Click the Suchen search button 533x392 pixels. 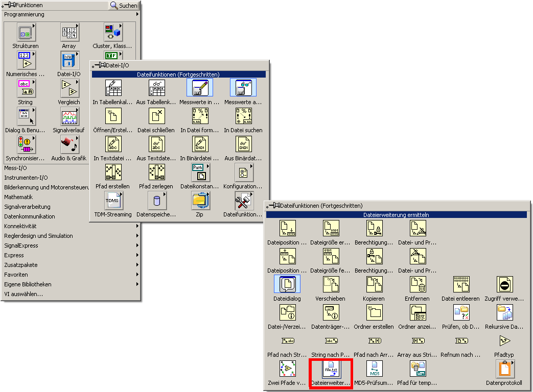coord(124,6)
